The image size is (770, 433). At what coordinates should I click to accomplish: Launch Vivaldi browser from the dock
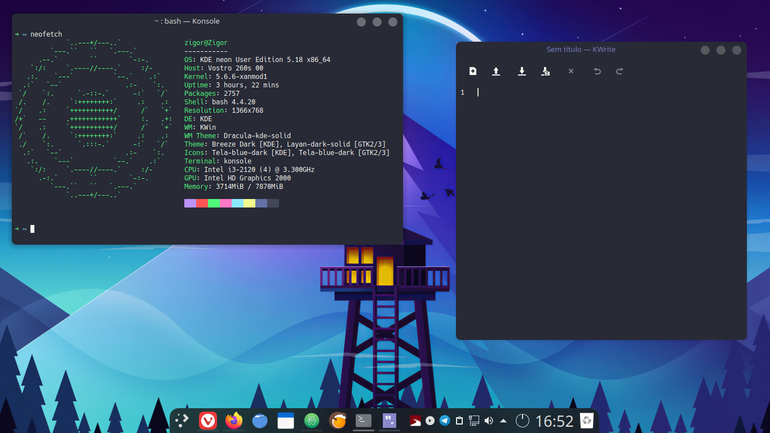(208, 421)
